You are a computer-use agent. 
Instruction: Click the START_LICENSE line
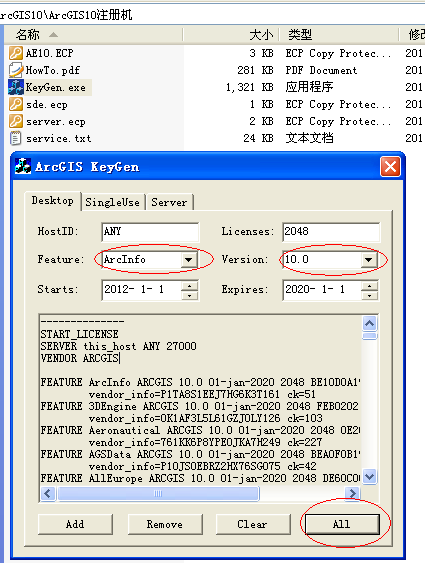(x=79, y=334)
